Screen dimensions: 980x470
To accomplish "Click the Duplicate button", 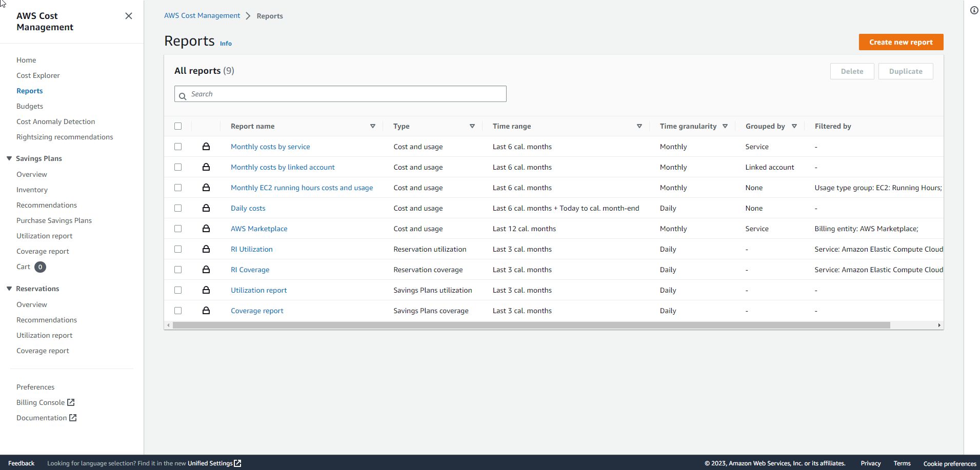I will [906, 71].
